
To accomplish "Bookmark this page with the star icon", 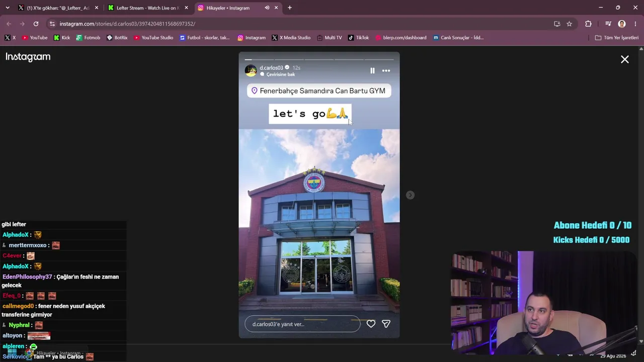I will pos(569,24).
